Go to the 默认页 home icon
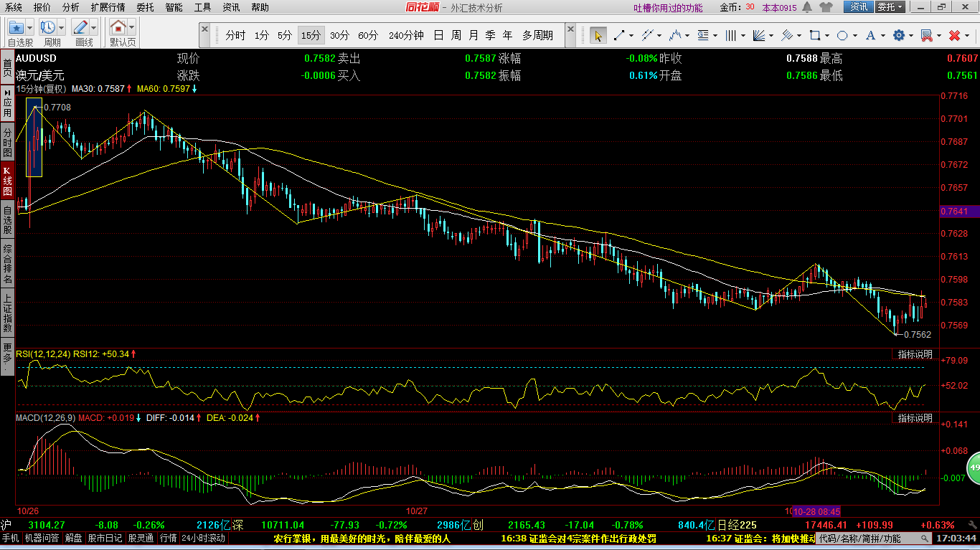This screenshot has height=550, width=980. click(x=118, y=27)
